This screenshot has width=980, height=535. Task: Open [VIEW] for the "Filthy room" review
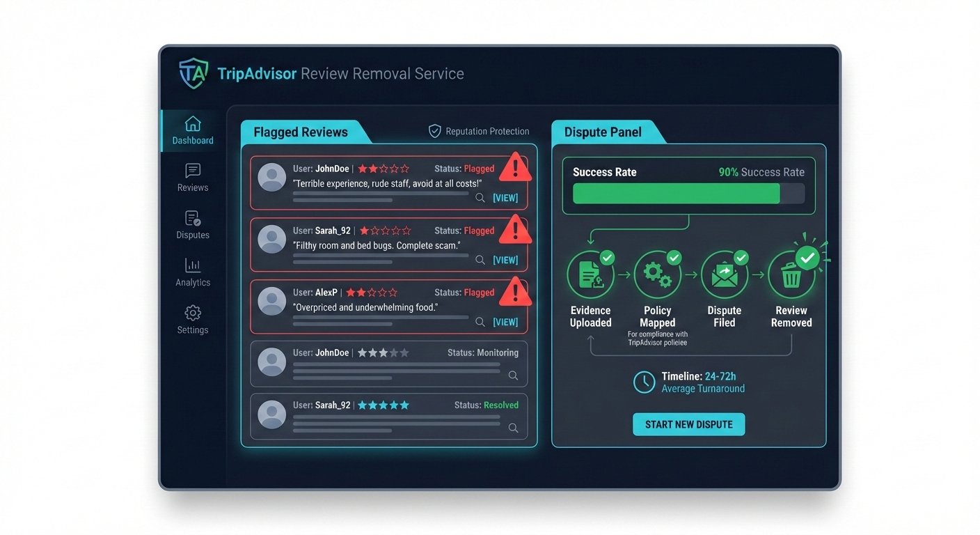click(505, 260)
